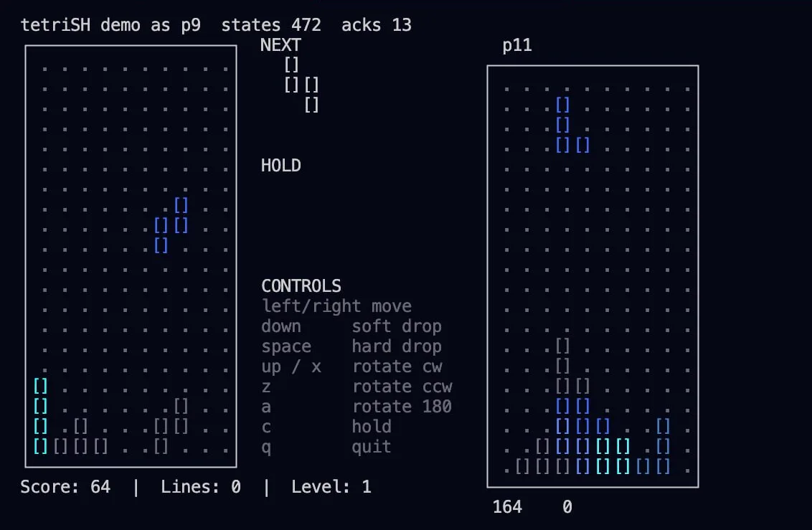Click the 'Lines: 0' status text
The image size is (812, 530).
click(x=200, y=486)
